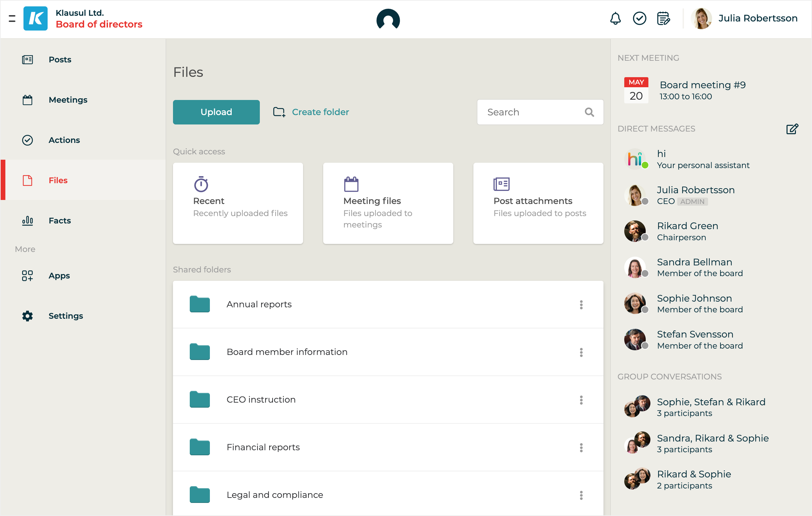Viewport: 812px width, 516px height.
Task: Open the notes icon in header
Action: click(663, 18)
